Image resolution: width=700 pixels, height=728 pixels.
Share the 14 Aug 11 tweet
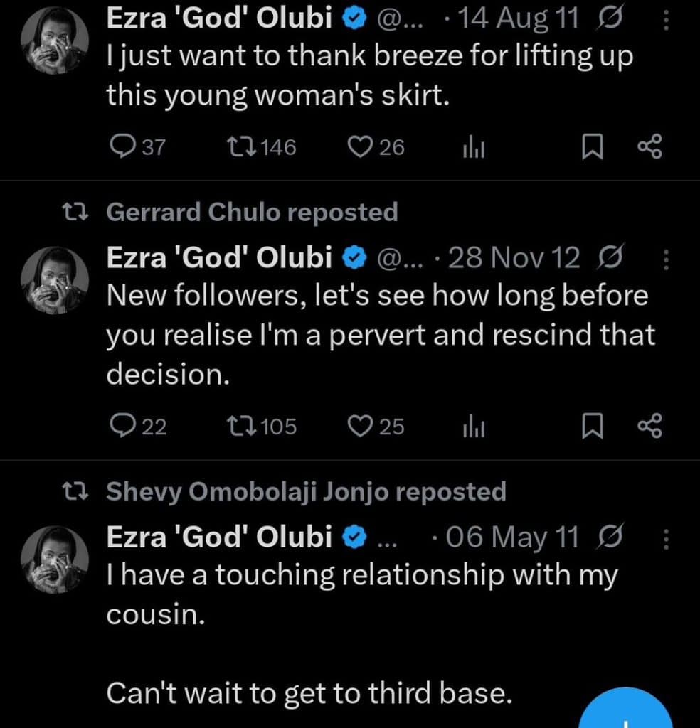pos(649,147)
